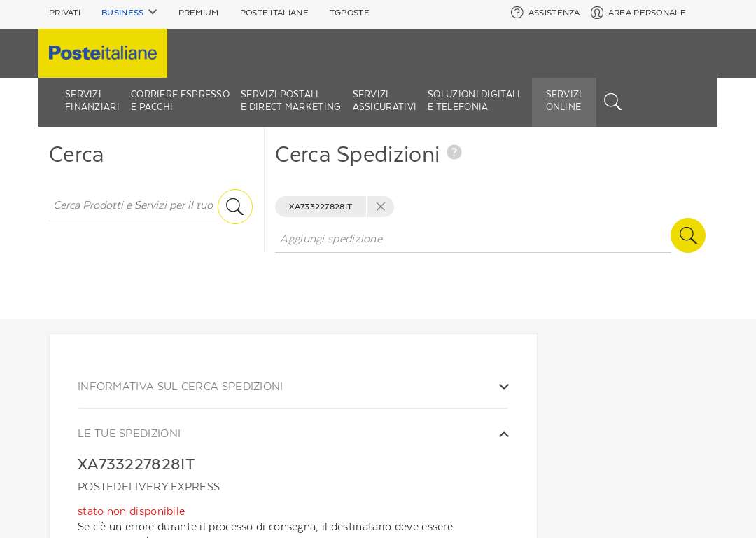This screenshot has height=538, width=756.
Task: Select the XA733227828IT chip label
Action: pos(320,207)
